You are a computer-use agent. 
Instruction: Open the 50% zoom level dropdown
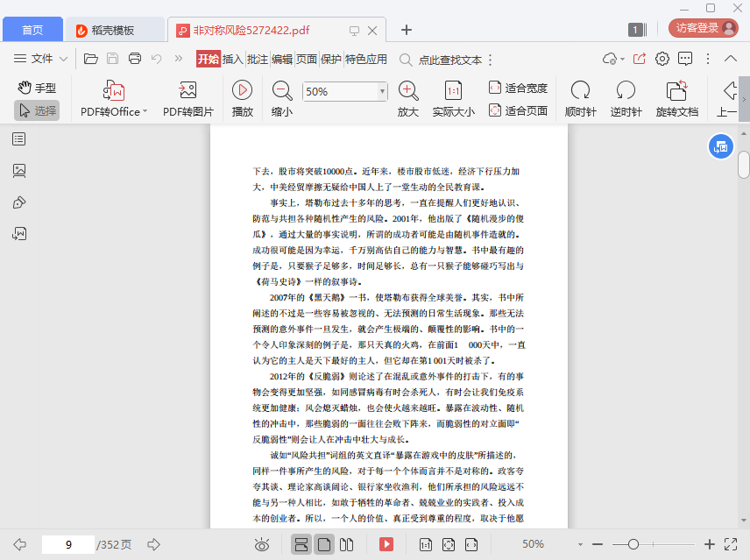pyautogui.click(x=382, y=91)
